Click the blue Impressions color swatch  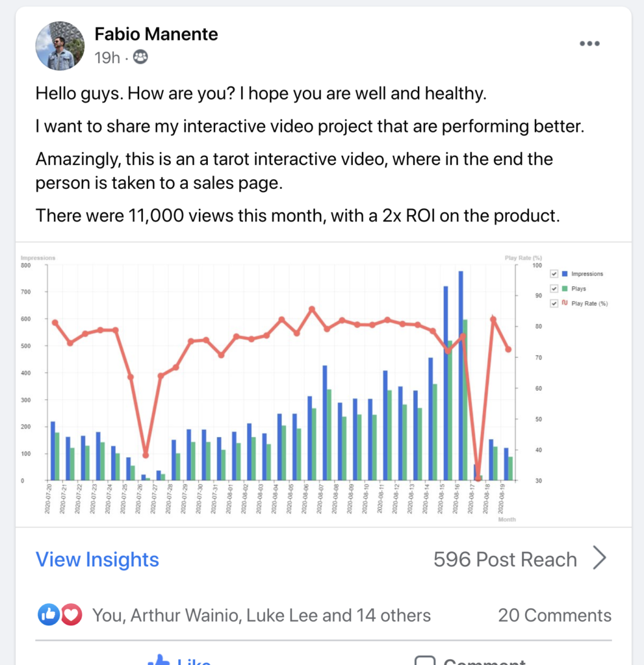(x=565, y=273)
